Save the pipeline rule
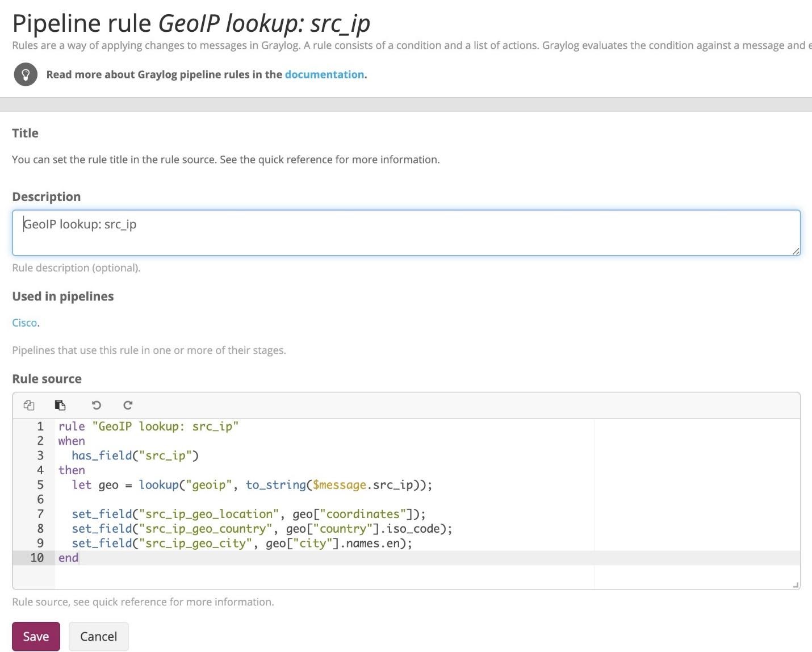The height and width of the screenshot is (652, 812). click(35, 636)
